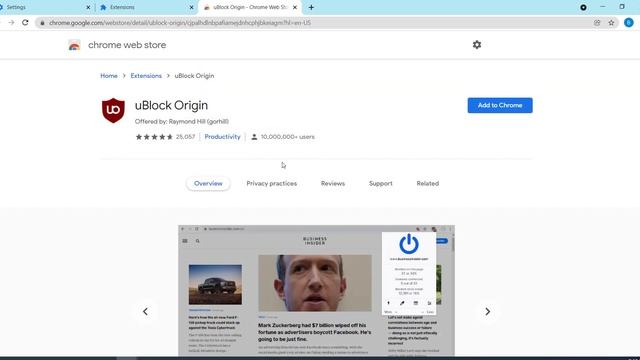Go to Home breadcrumb link
Image resolution: width=640 pixels, height=360 pixels.
click(109, 76)
